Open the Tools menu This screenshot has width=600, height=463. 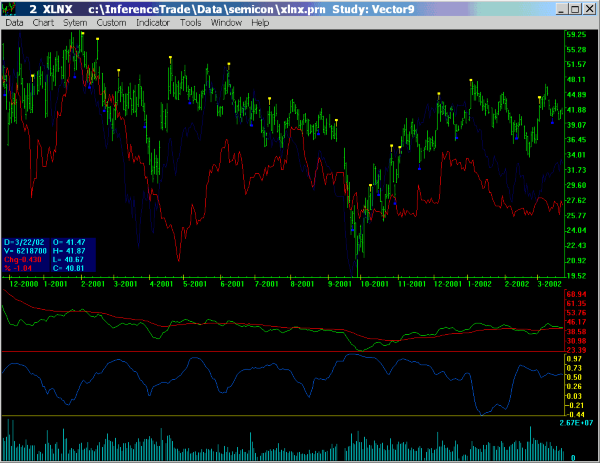191,23
